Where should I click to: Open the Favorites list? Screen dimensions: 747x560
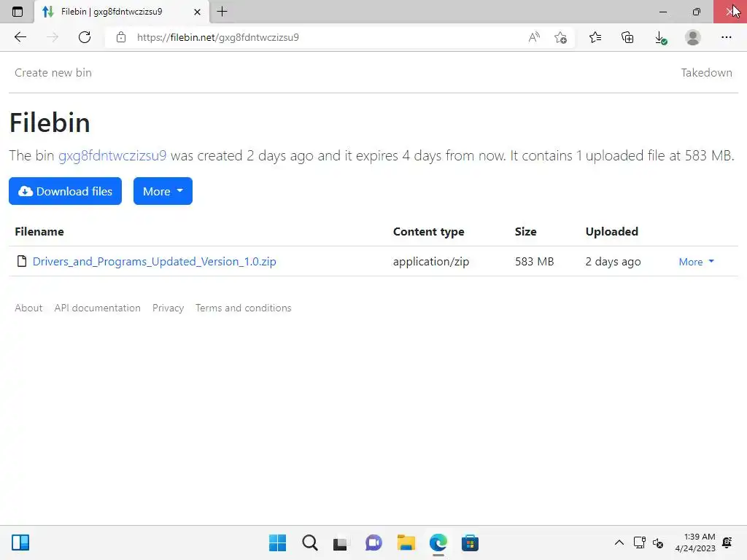click(x=595, y=37)
